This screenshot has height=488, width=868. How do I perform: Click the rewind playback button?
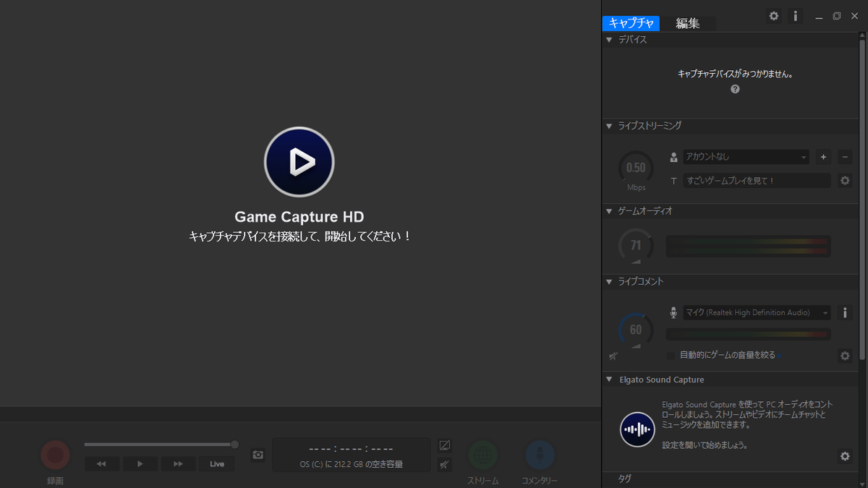point(102,464)
